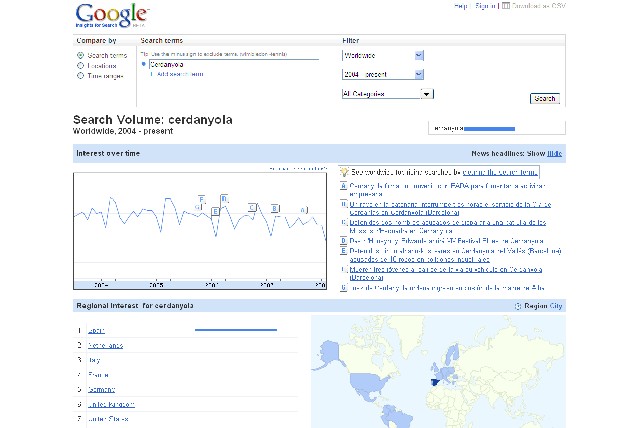The width and height of the screenshot is (640, 428).
Task: Click flag B on the interest chart
Action: click(x=275, y=208)
